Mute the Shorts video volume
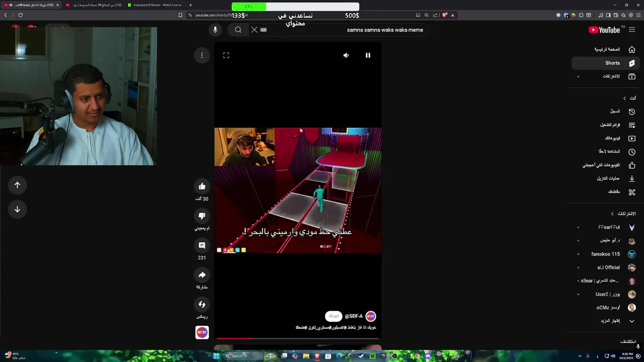Viewport: 644px width, 362px height. [346, 55]
